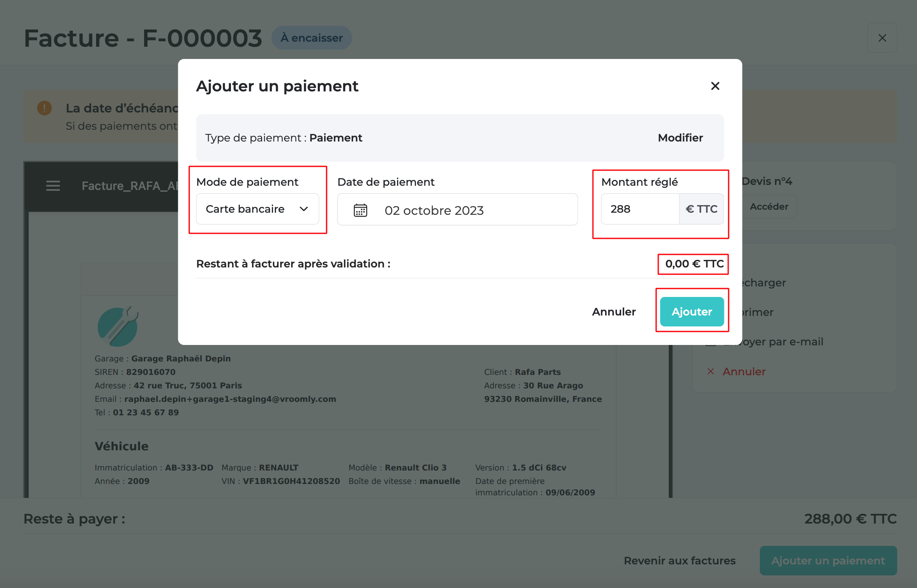The width and height of the screenshot is (917, 588).
Task: Click the calendar icon in Date de paiement
Action: (360, 209)
